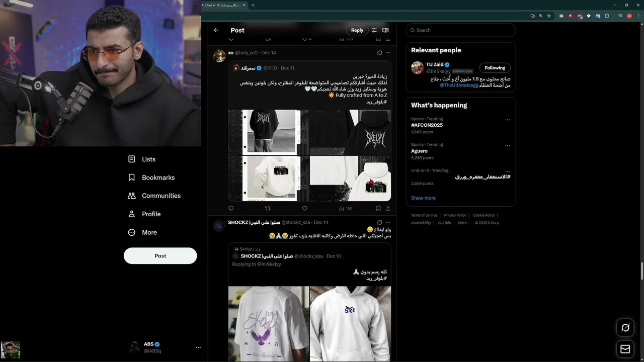
Task: Click Chrome zoom magnifier icon
Action: tap(541, 16)
